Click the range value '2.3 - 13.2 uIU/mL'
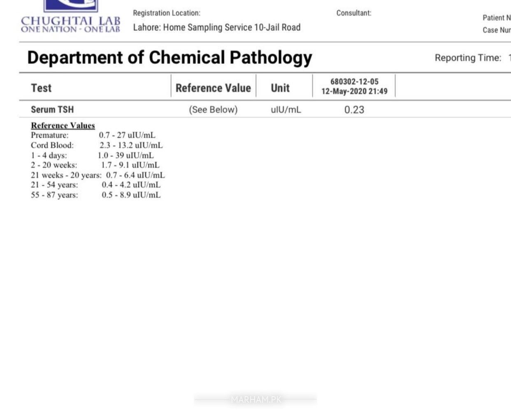The height and width of the screenshot is (420, 511). [x=131, y=145]
